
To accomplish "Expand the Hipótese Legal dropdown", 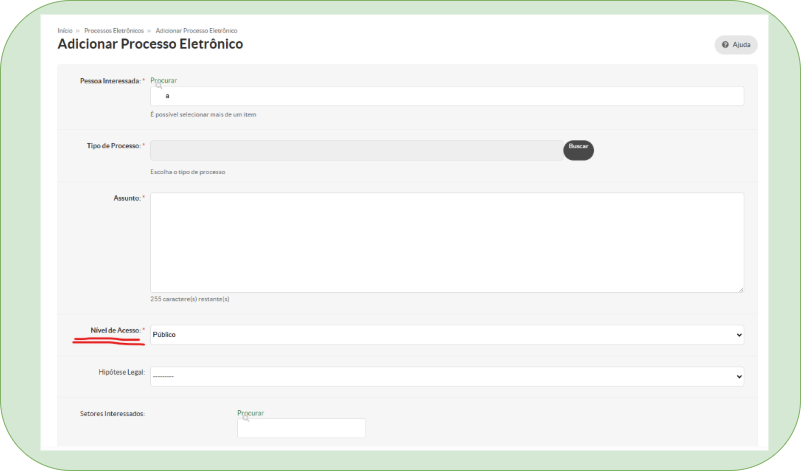I will point(446,376).
